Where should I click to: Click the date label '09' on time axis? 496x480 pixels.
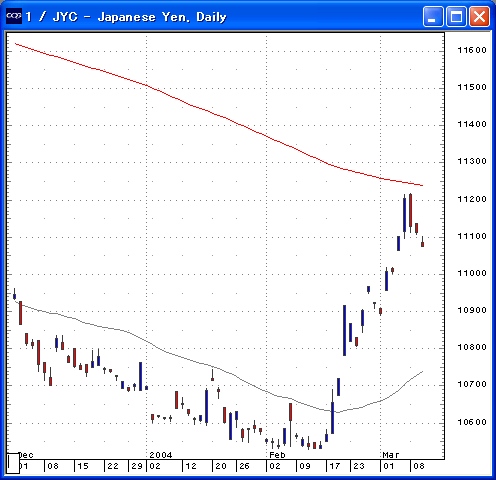click(x=305, y=466)
